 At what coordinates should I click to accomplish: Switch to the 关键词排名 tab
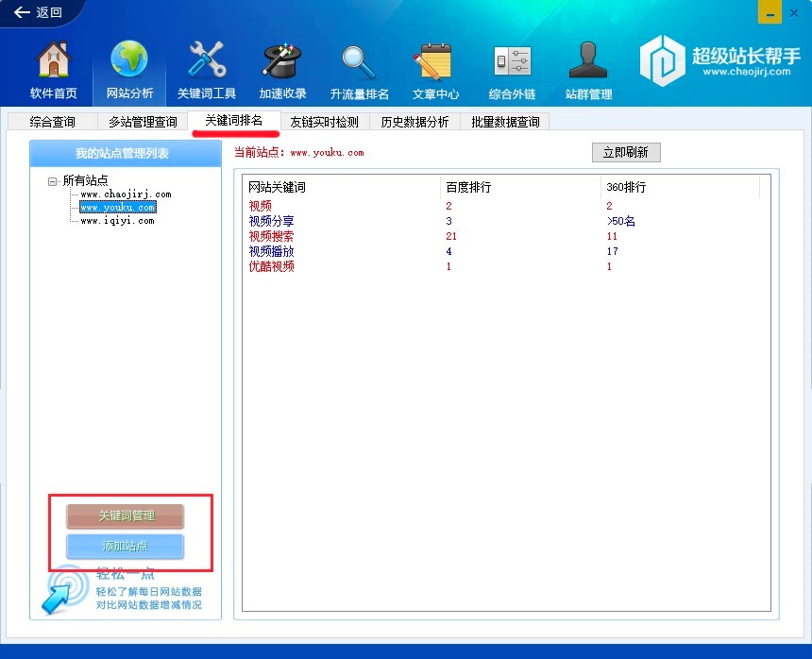(233, 120)
